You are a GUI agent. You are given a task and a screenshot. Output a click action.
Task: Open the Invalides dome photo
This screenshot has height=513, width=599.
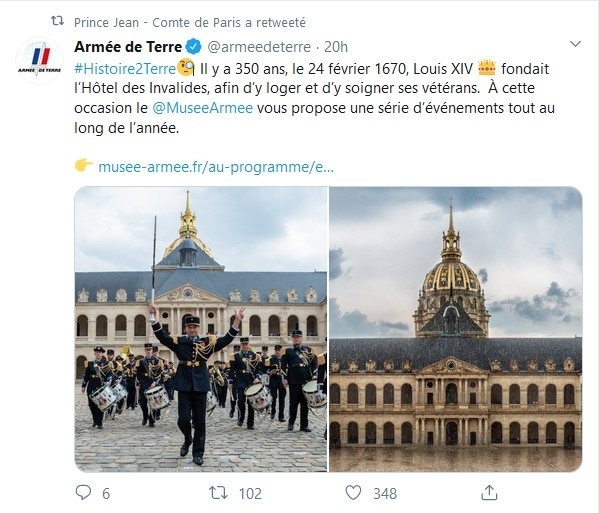tap(456, 329)
